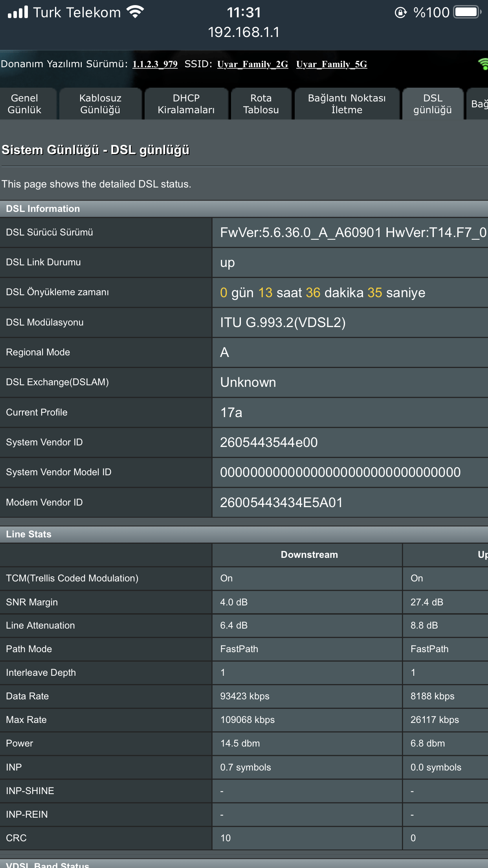This screenshot has width=488, height=868.
Task: Tap the Modem Vendor ID value
Action: pyautogui.click(x=281, y=502)
